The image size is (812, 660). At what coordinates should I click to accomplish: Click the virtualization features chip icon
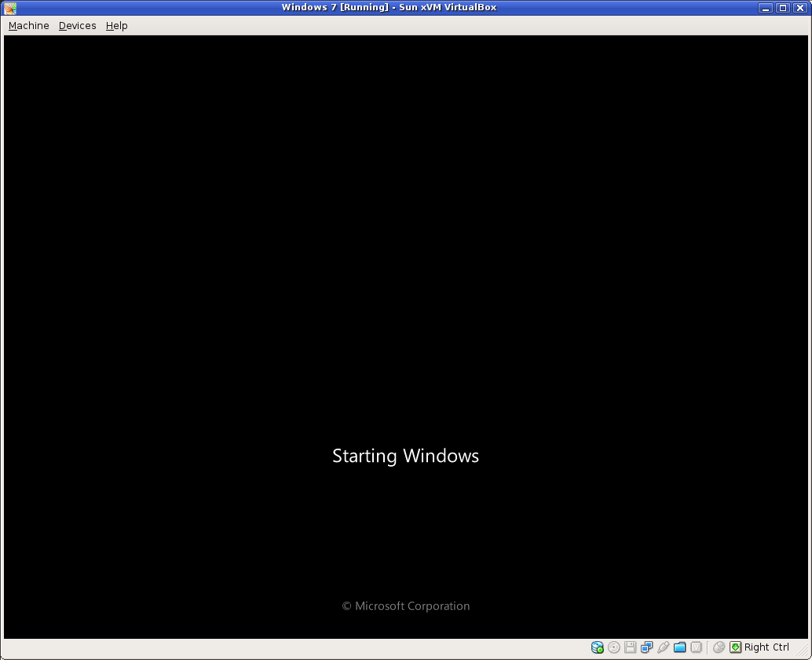(x=697, y=647)
